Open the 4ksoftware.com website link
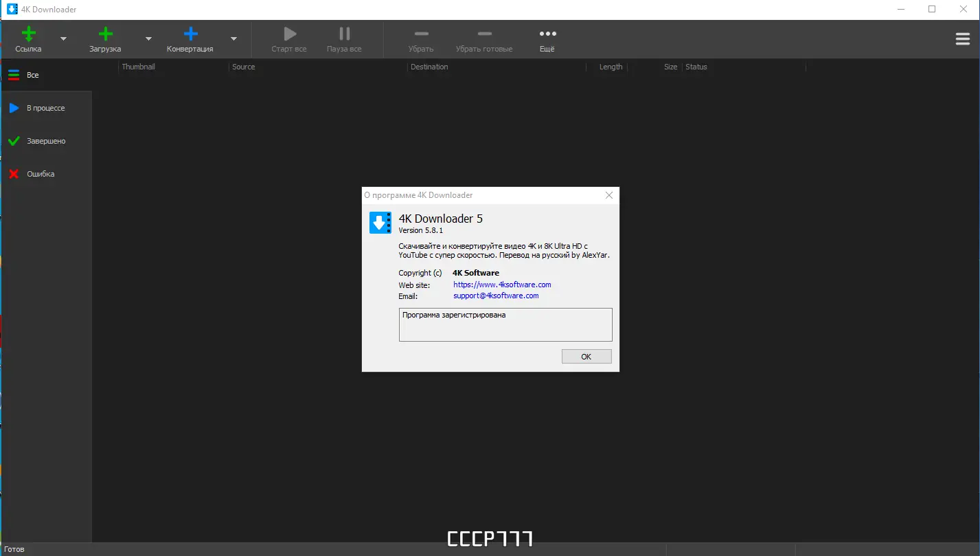This screenshot has width=980, height=556. [x=501, y=285]
